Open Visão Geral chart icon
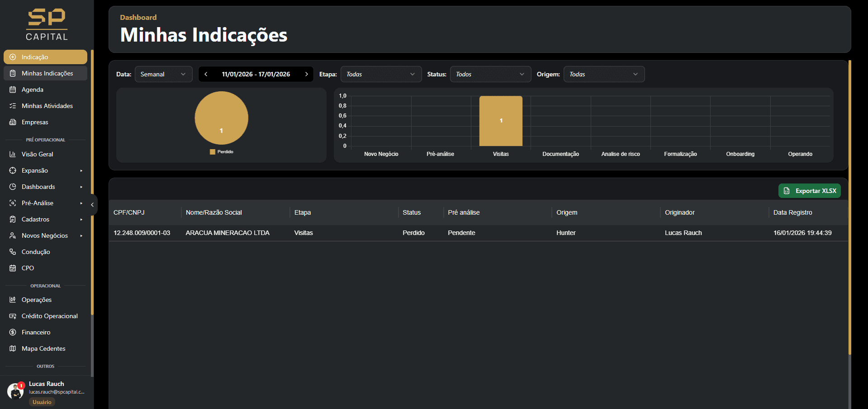868x409 pixels. tap(13, 154)
